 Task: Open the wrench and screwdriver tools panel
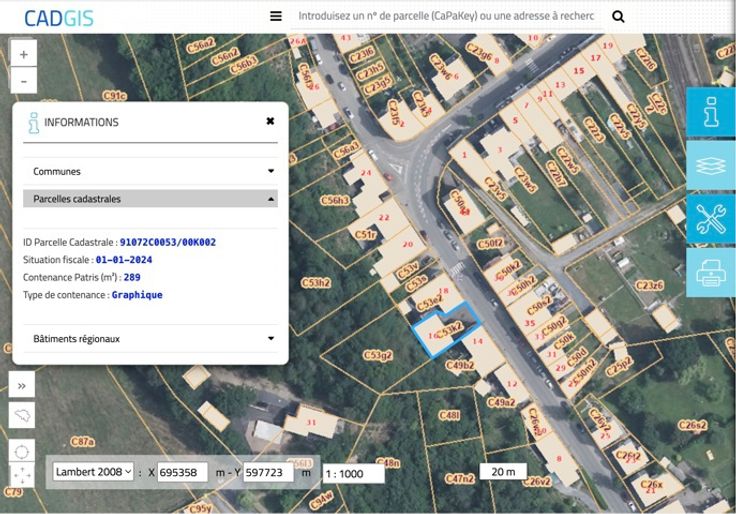(711, 218)
